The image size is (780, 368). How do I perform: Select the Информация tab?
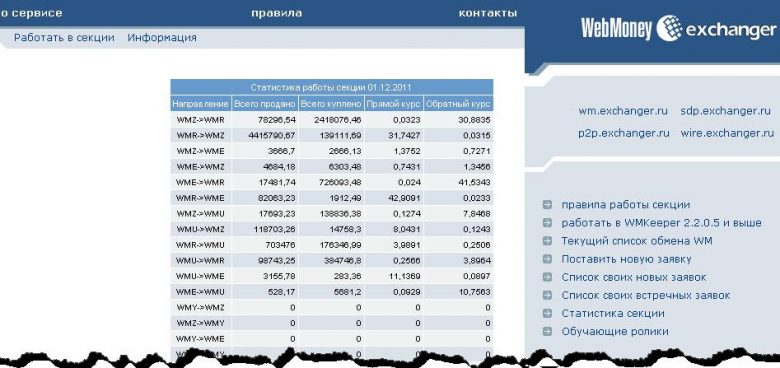pos(162,38)
